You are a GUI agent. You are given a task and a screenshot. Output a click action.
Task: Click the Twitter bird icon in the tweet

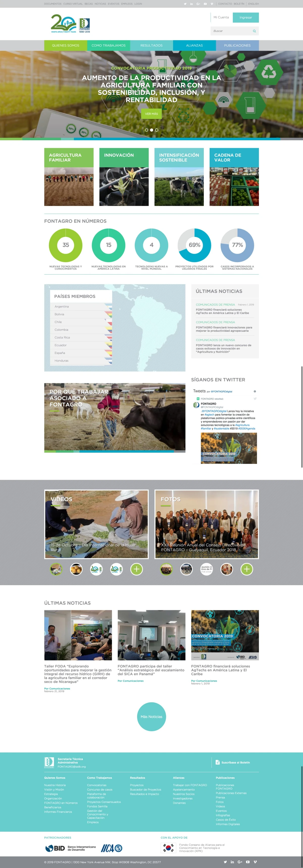click(255, 399)
